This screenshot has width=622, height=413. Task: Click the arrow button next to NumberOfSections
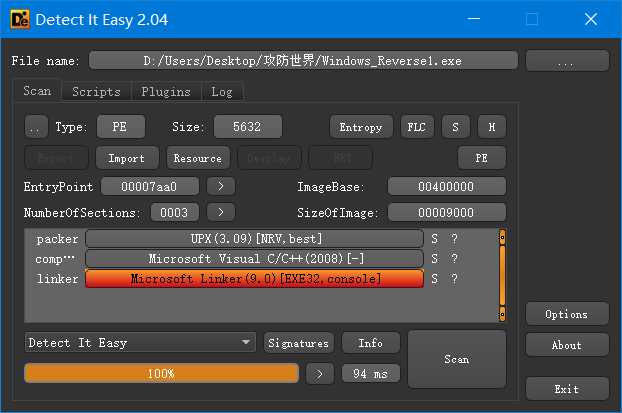(x=221, y=213)
